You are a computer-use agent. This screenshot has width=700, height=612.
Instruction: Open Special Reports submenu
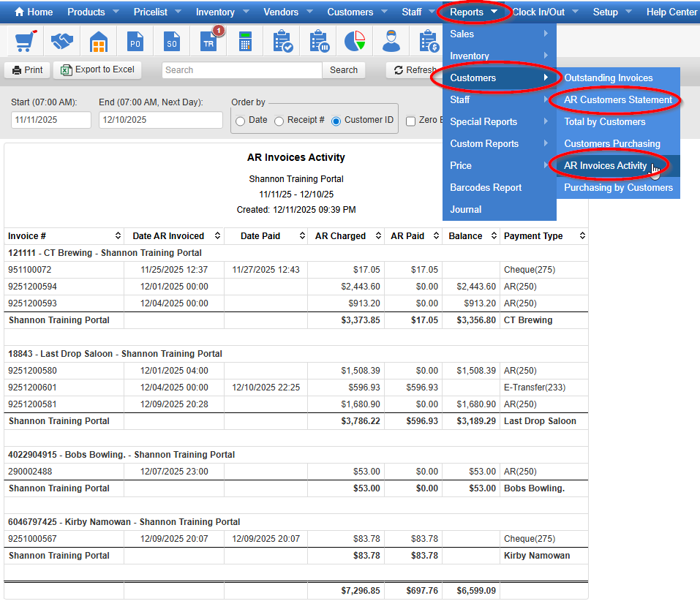(499, 122)
